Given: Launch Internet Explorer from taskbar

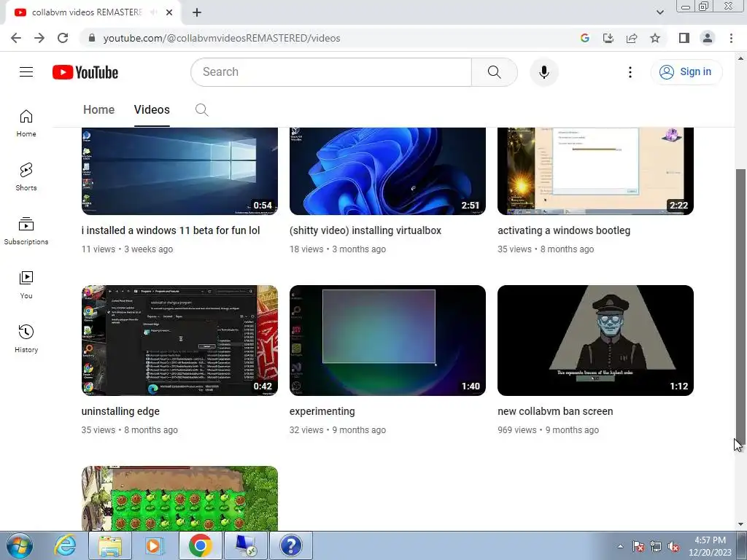Looking at the screenshot, I should point(65,545).
